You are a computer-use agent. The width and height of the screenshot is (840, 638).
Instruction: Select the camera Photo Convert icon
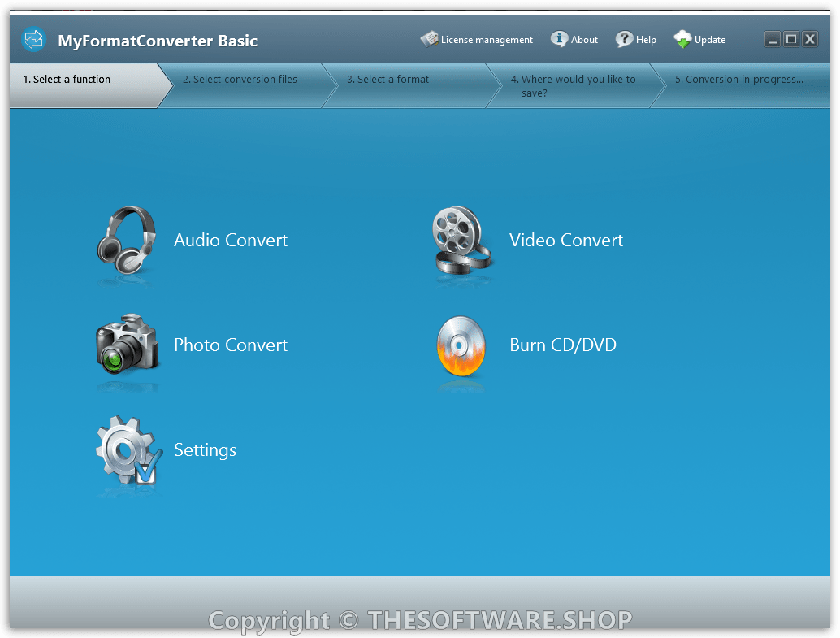[128, 345]
